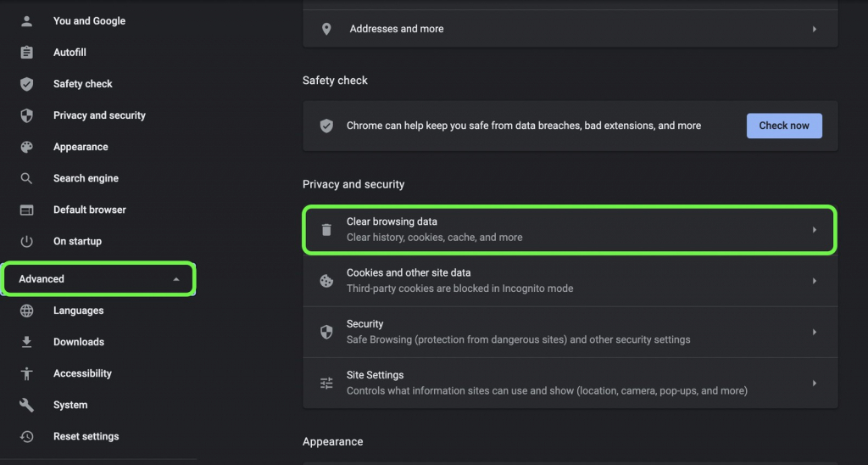The image size is (868, 465).
Task: Click the Privacy and security shield icon in sidebar
Action: pos(26,115)
